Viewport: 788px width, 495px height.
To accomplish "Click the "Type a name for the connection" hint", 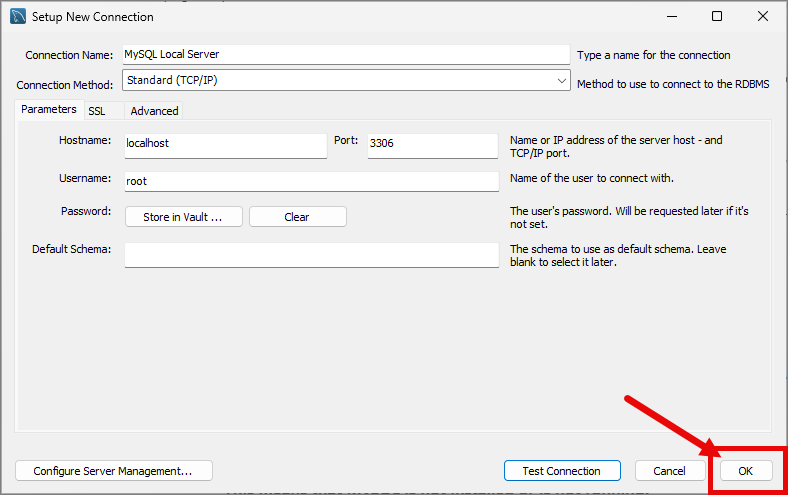I will pos(653,55).
